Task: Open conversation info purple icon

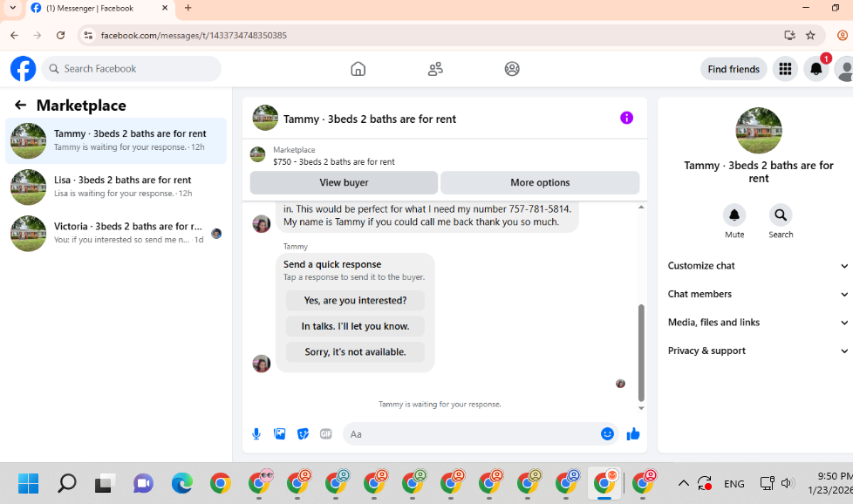Action: (x=627, y=118)
